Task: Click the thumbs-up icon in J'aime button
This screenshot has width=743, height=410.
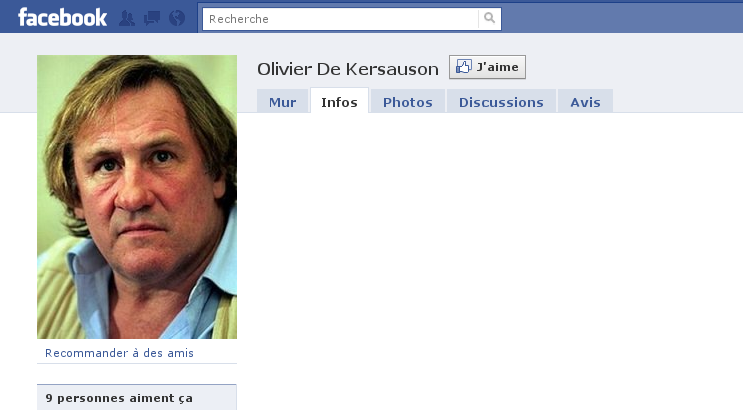Action: tap(463, 67)
